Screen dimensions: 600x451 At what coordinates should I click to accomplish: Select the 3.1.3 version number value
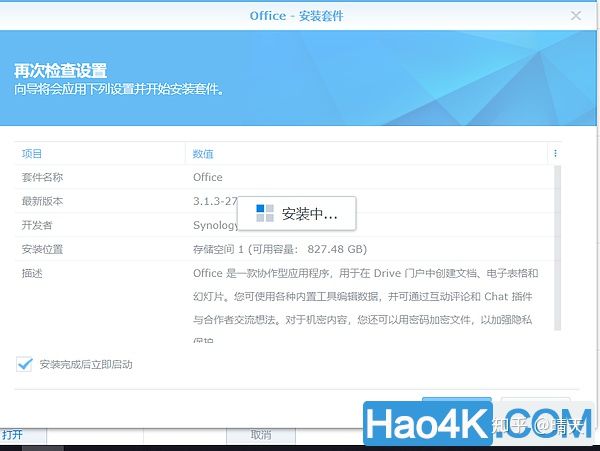coord(215,201)
